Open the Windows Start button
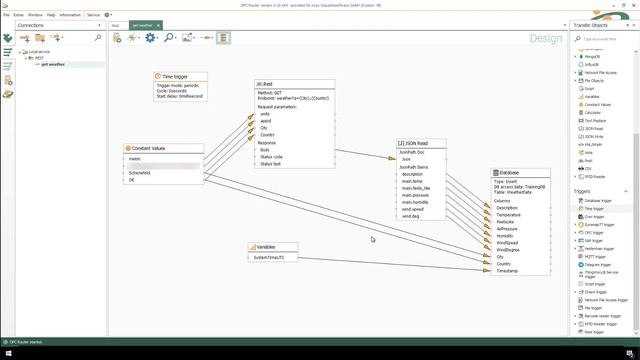This screenshot has height=360, width=640. click(8, 353)
